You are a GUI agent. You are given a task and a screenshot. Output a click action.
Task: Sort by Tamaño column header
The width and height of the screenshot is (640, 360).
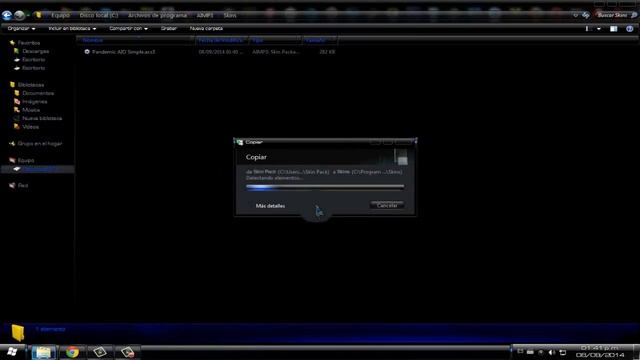click(320, 40)
